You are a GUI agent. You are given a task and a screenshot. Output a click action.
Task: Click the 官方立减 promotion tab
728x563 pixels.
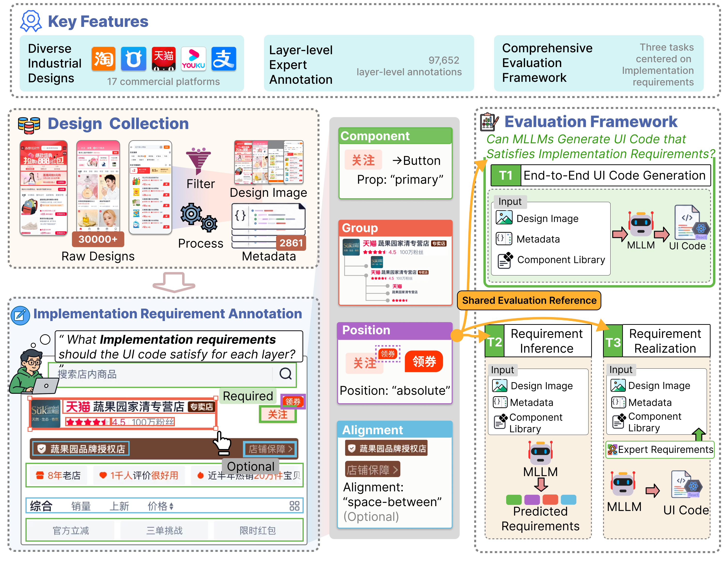pos(71,530)
